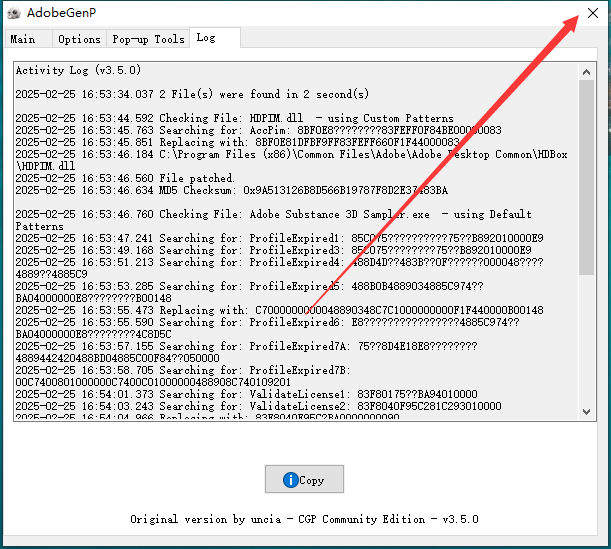Click the AdobeGenP title bar app icon
Viewport: 611px width, 549px height.
tap(14, 13)
